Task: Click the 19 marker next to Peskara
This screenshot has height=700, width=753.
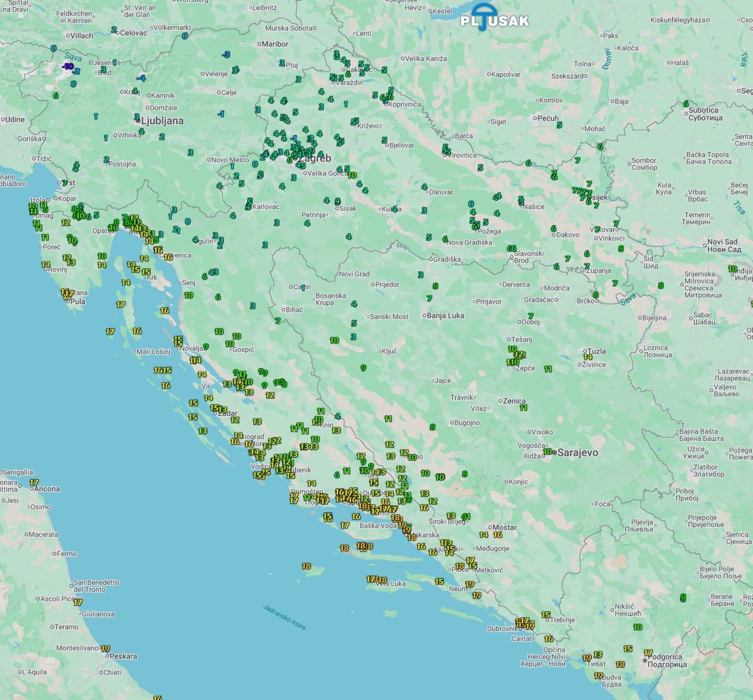Action: tap(105, 648)
